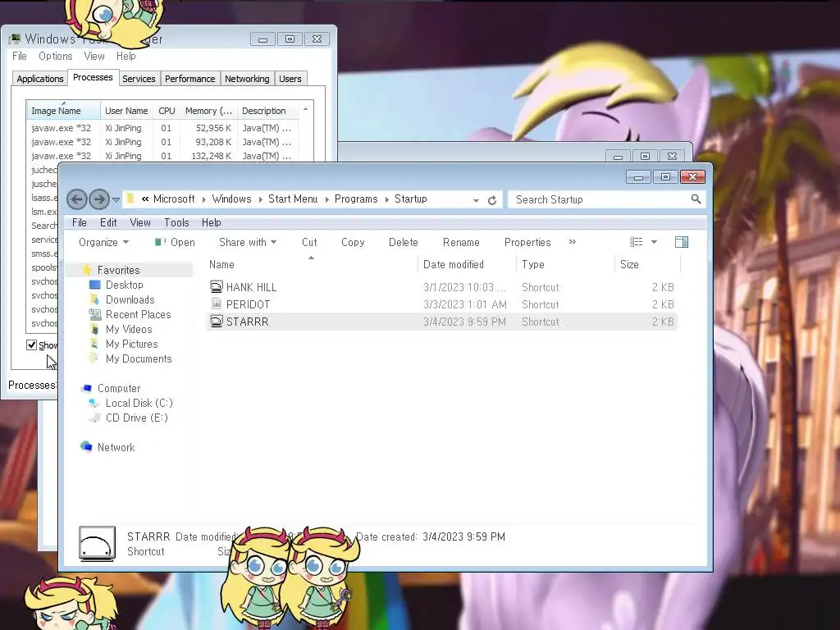Screen dimensions: 840x630
Task: Go back using the Explorer back arrow
Action: 76,200
